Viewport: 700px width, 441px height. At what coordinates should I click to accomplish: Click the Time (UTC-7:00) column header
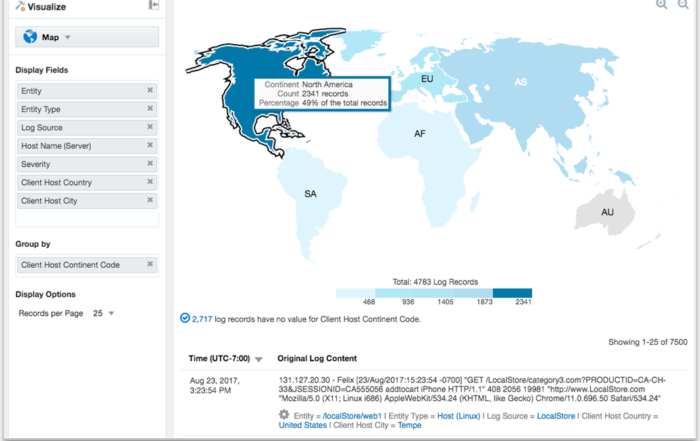[219, 358]
